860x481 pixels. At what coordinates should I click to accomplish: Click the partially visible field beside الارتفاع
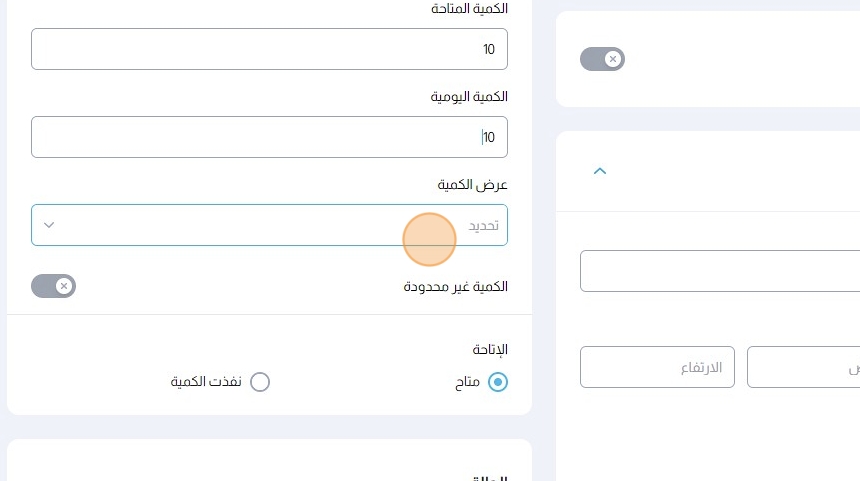pyautogui.click(x=803, y=368)
